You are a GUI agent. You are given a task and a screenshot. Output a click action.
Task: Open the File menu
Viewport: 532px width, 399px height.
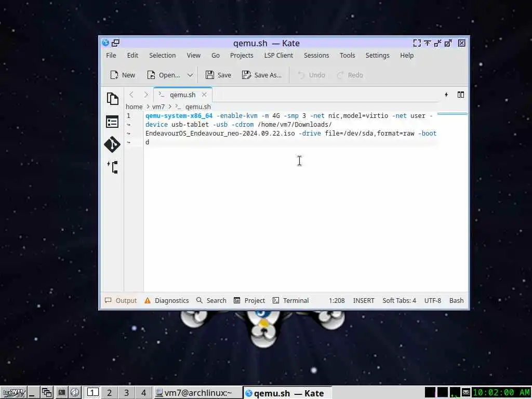tap(111, 55)
